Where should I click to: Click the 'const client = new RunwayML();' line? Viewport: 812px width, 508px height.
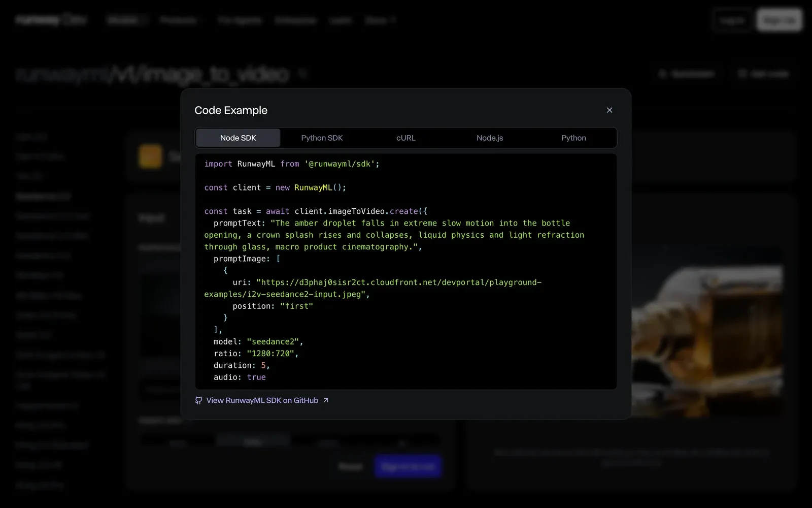click(x=275, y=187)
